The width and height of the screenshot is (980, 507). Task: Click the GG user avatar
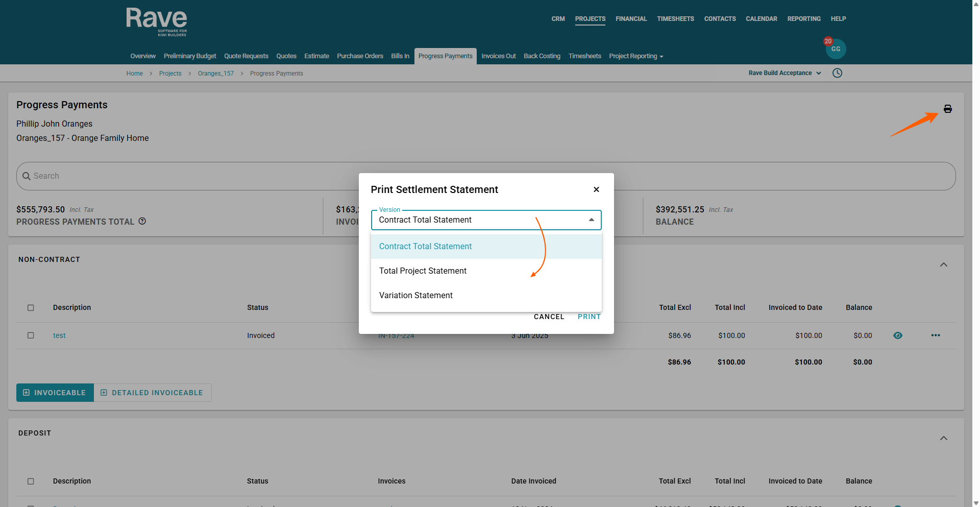tap(836, 49)
